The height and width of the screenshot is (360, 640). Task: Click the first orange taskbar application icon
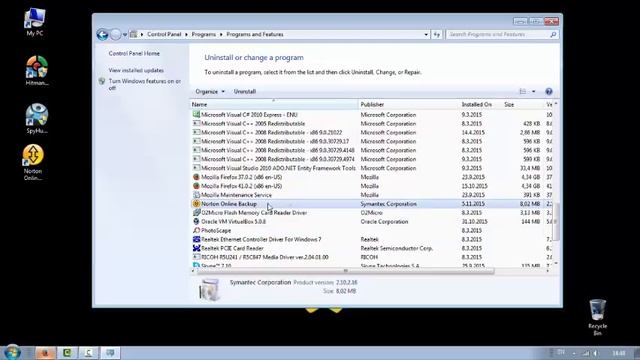pos(45,353)
